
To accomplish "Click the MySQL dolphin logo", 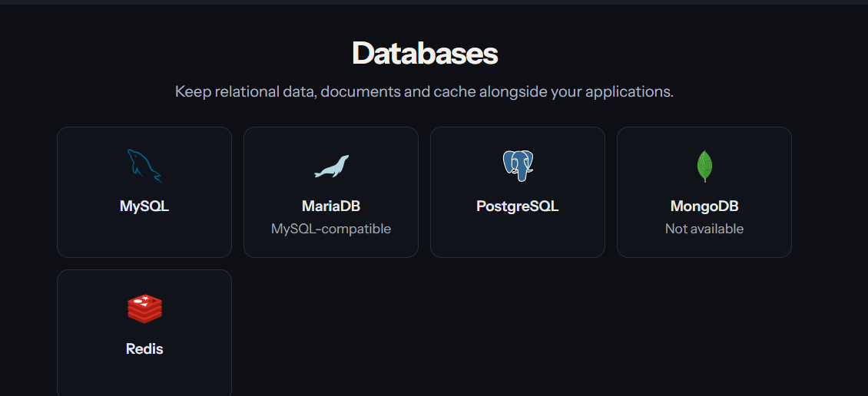I will click(x=144, y=166).
